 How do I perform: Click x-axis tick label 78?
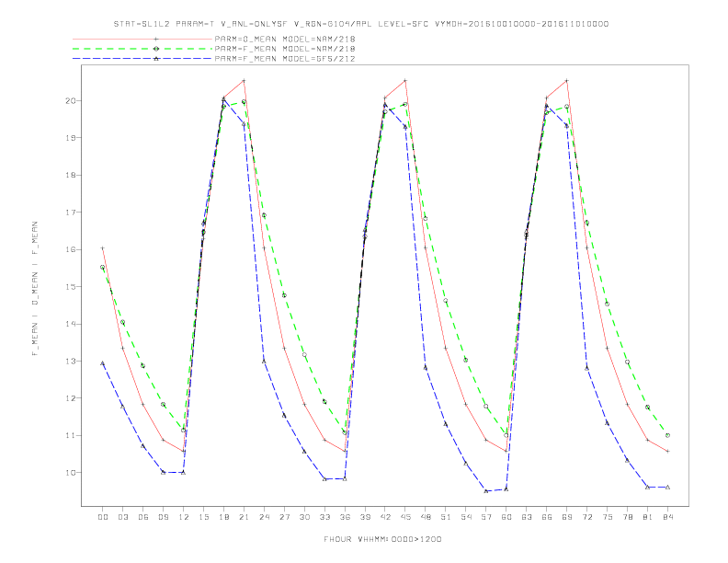pyautogui.click(x=627, y=517)
